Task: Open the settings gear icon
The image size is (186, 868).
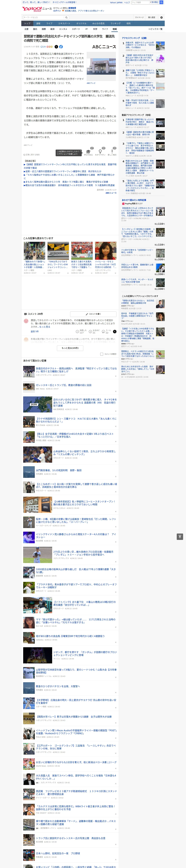Action: tap(161, 18)
